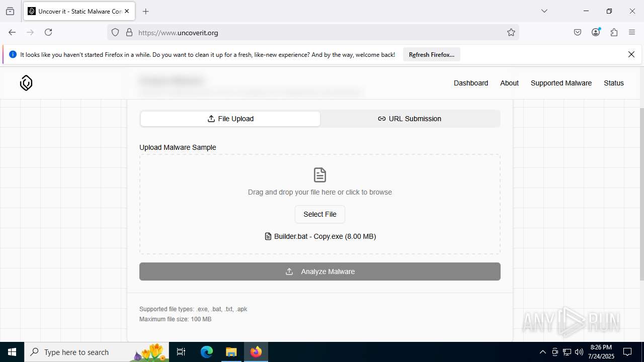
Task: Launch Microsoft Edge from taskbar
Action: pos(207,352)
